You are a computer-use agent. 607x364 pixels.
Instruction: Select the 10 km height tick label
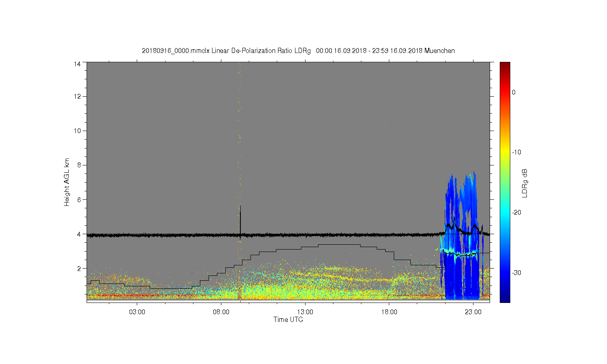pos(77,131)
